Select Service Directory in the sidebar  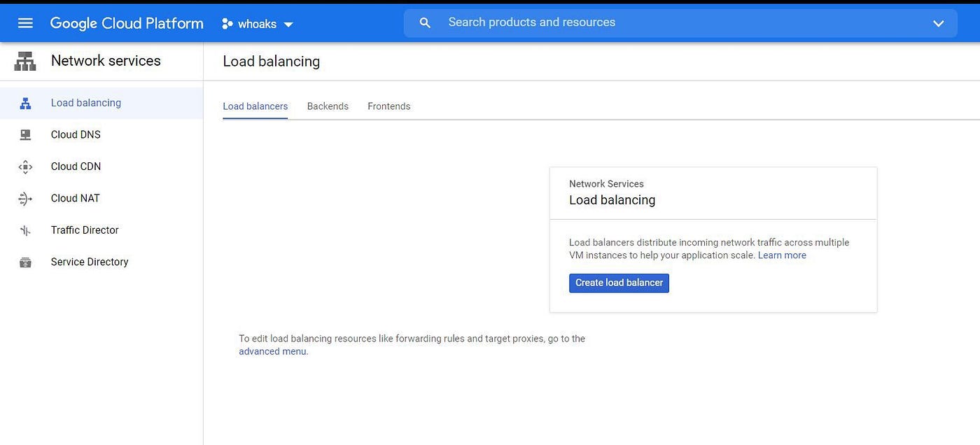pyautogui.click(x=101, y=262)
